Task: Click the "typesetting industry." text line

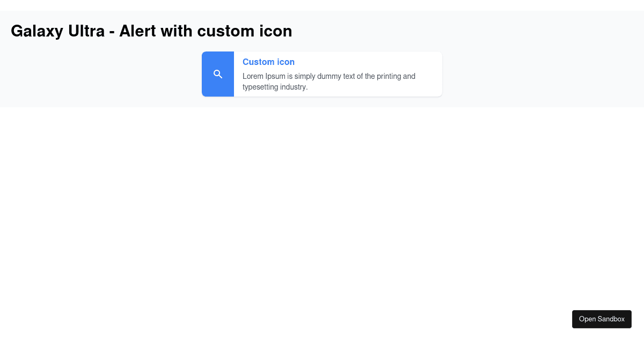Action: 275,87
